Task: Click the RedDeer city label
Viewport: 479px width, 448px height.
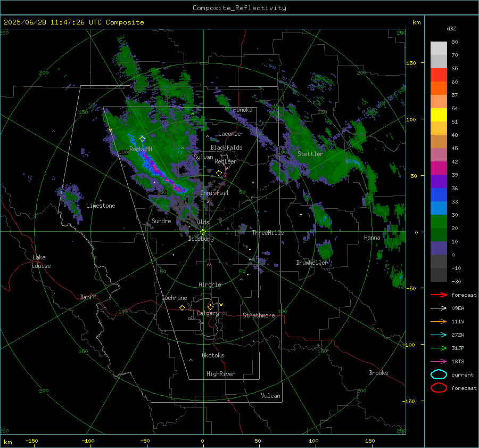Action: 226,161
